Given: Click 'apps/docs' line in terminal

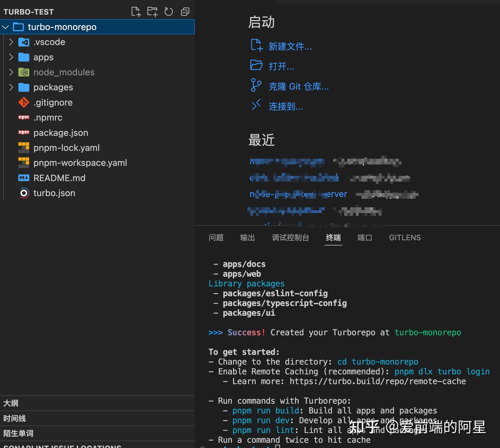Looking at the screenshot, I should (244, 264).
